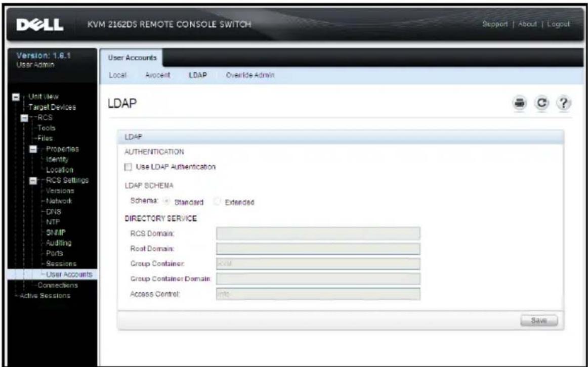Click the RCS Settings tree label
The width and height of the screenshot is (588, 367).
[x=67, y=180]
